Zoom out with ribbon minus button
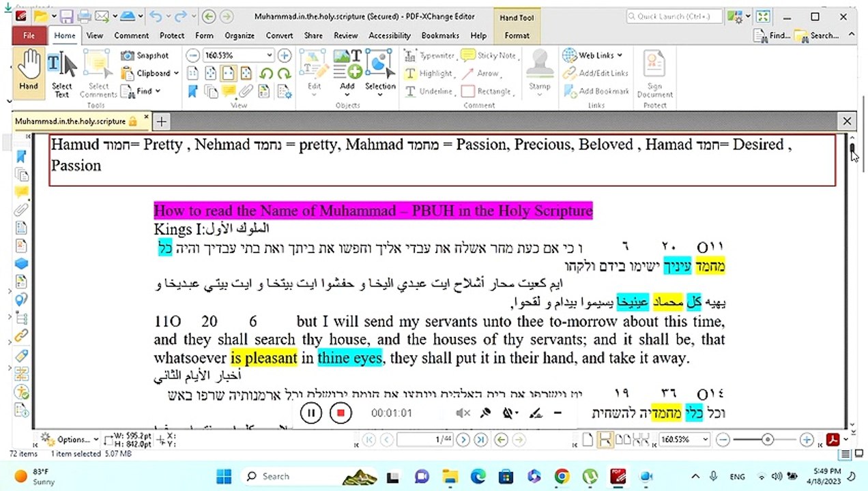The width and height of the screenshot is (868, 491). click(193, 56)
